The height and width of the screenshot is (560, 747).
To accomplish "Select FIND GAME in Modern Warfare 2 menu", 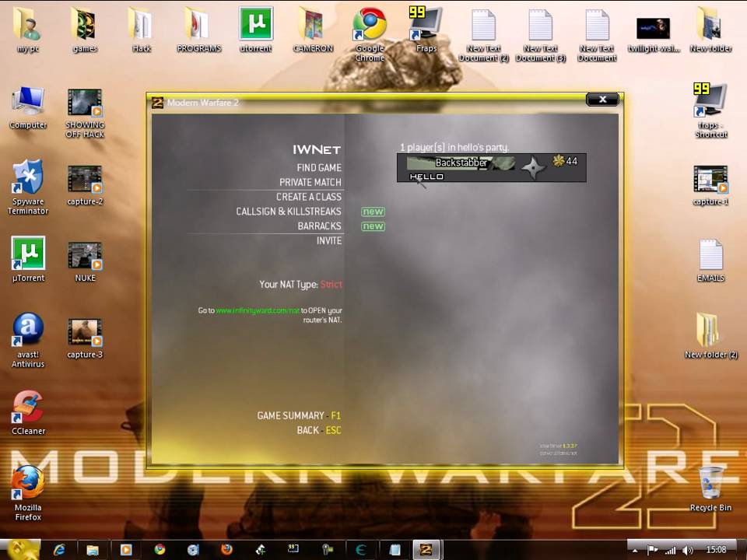I will [x=319, y=168].
